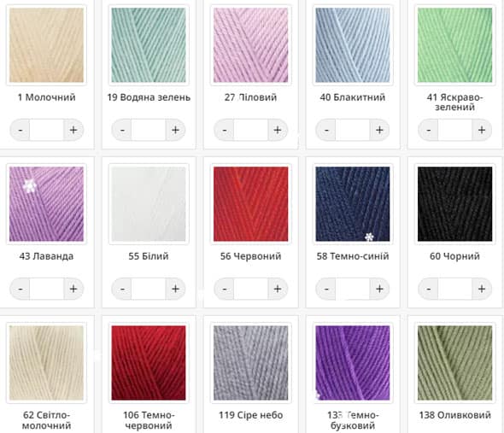Decrease quantity of 55 Білий yarn
The height and width of the screenshot is (433, 504).
tap(122, 289)
